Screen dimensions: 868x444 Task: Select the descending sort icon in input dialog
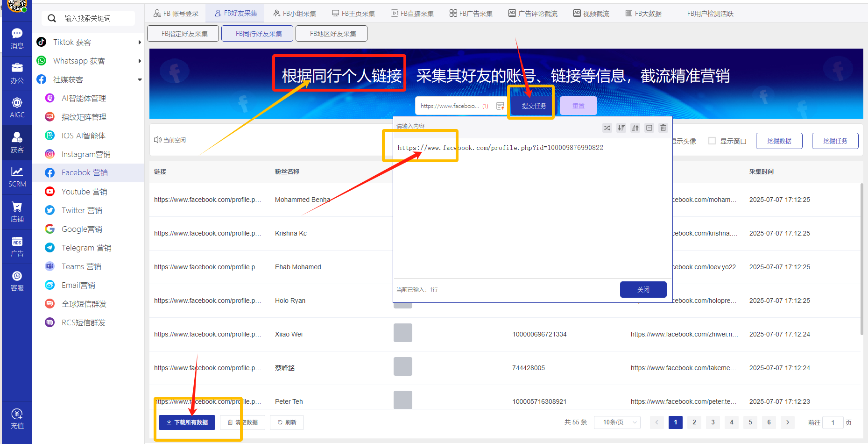click(621, 128)
